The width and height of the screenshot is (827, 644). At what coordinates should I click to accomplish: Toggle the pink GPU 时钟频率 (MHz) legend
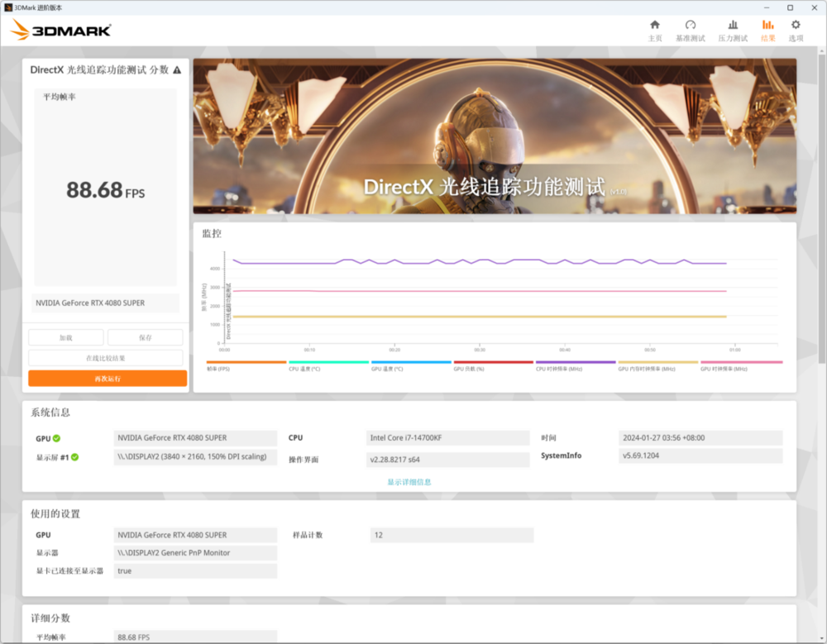pyautogui.click(x=741, y=362)
